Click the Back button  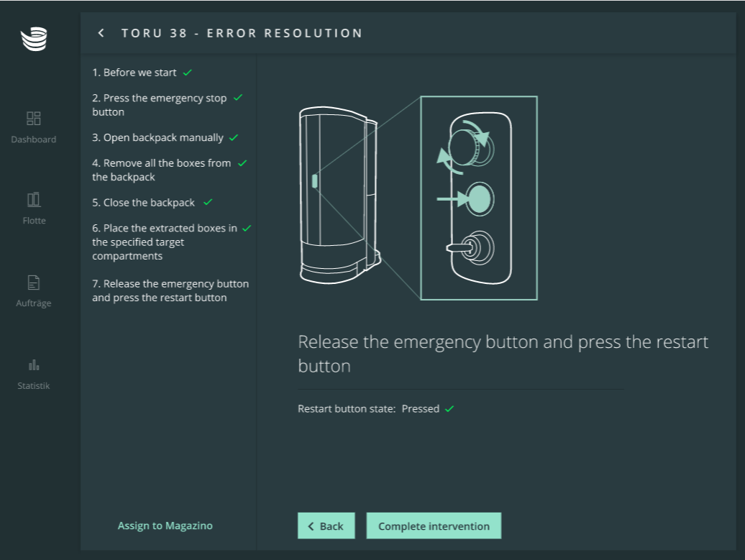point(326,525)
